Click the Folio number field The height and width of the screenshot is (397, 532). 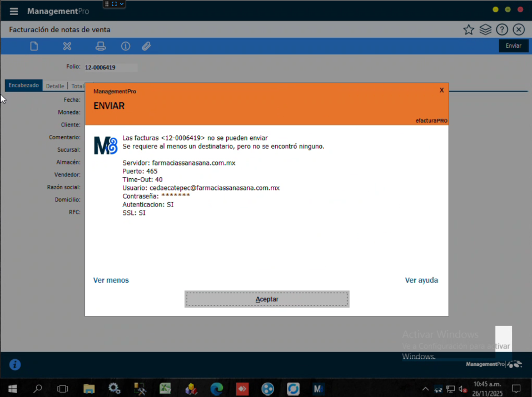pyautogui.click(x=110, y=67)
